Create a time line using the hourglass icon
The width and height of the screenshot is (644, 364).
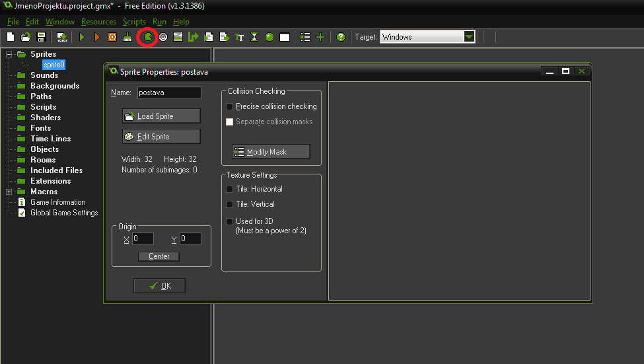click(254, 37)
